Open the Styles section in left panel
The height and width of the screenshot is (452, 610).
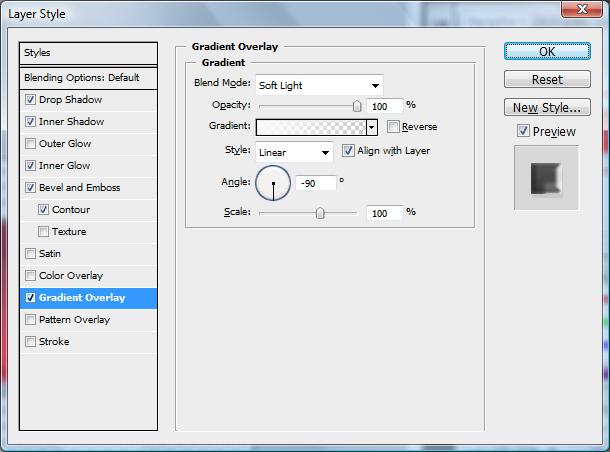pos(89,53)
